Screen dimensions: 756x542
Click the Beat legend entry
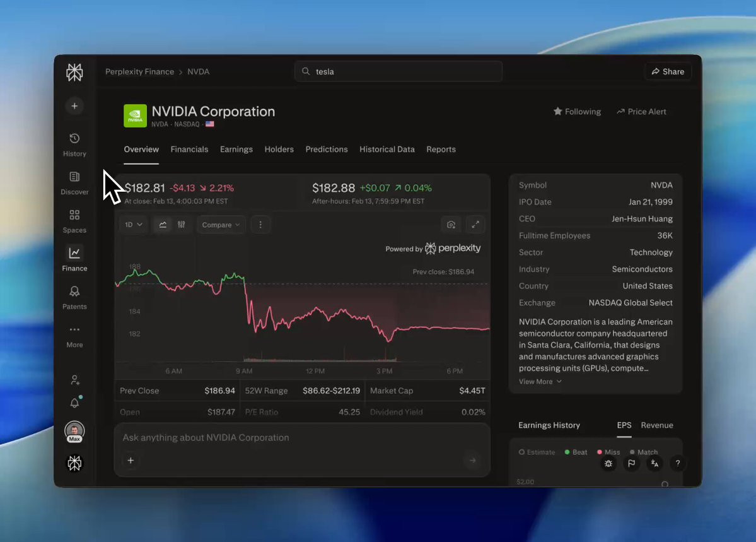pos(576,452)
